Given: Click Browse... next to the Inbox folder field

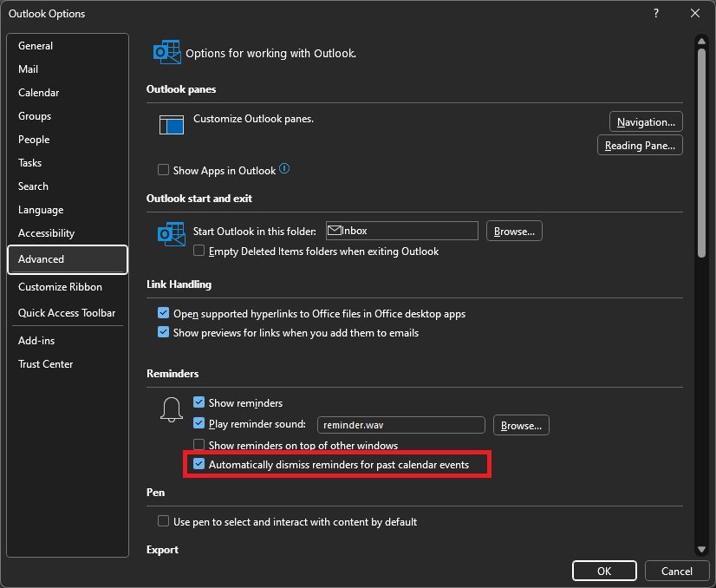Looking at the screenshot, I should tap(514, 232).
